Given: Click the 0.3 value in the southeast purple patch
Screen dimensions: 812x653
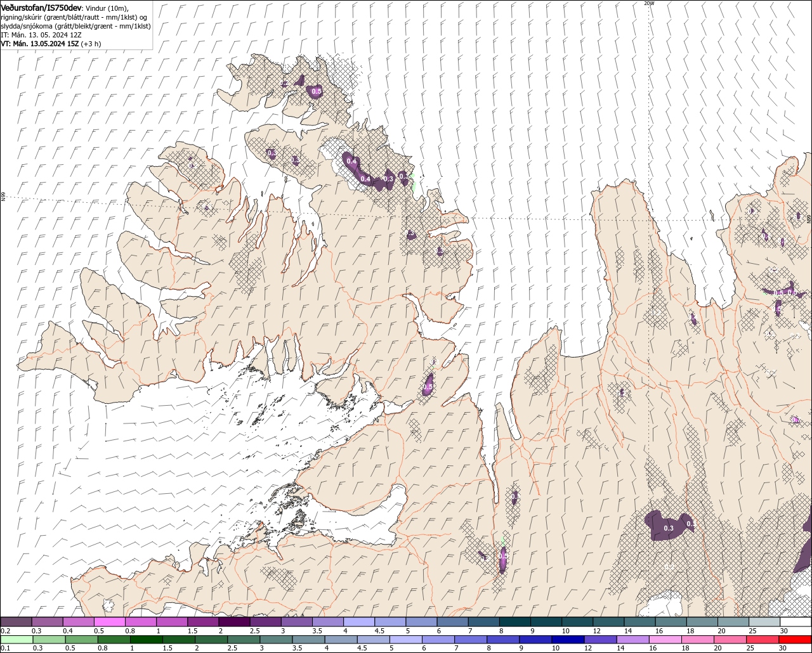Looking at the screenshot, I should (x=668, y=528).
